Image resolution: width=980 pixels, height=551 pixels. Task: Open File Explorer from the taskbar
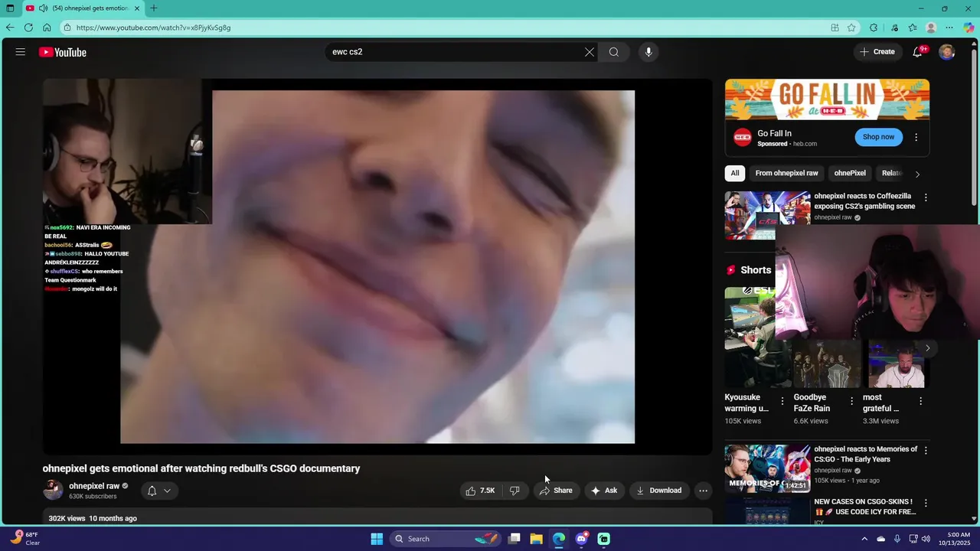pos(537,539)
